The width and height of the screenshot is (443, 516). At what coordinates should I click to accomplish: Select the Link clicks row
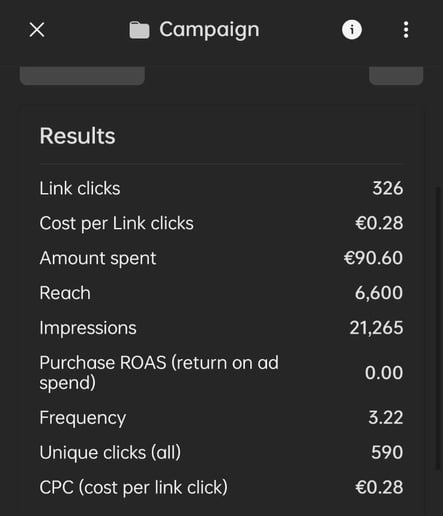coord(221,188)
